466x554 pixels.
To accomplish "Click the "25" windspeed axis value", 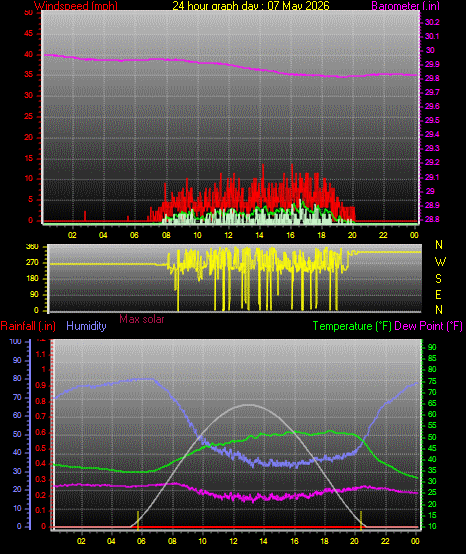I will click(29, 117).
